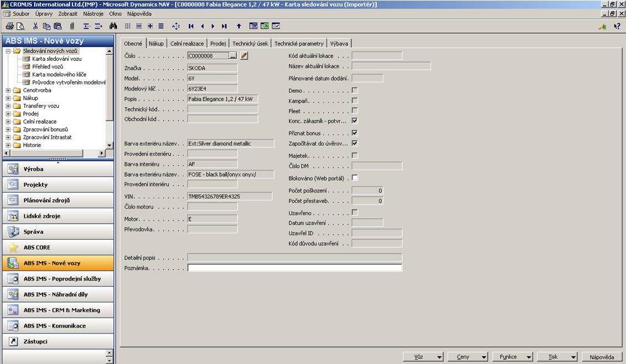
Task: Open the Ceny dropdown button menu
Action: click(x=467, y=357)
